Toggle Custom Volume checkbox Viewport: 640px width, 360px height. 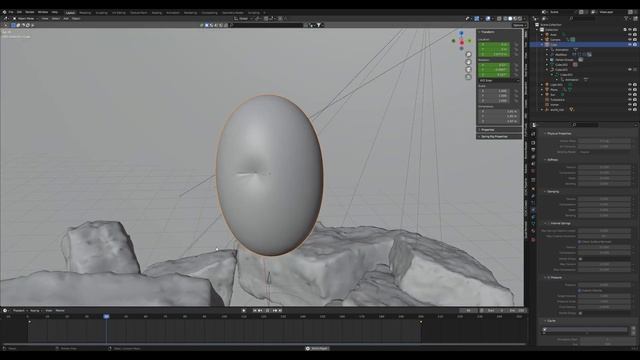[580, 291]
